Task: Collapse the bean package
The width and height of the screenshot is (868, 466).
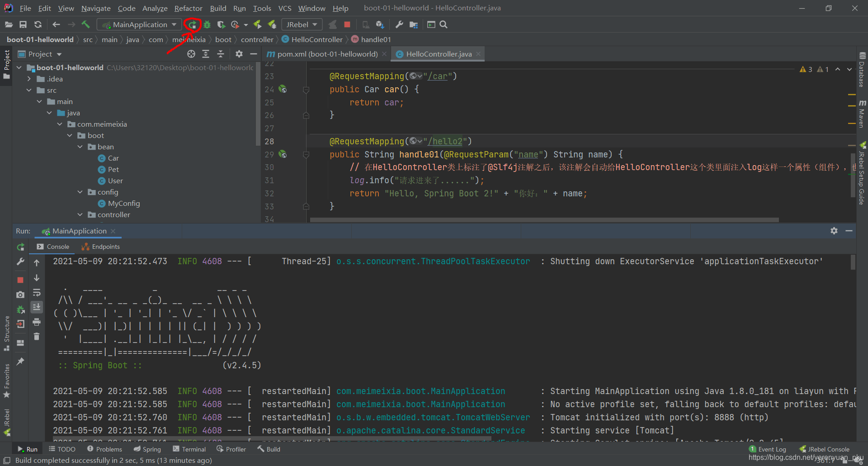Action: pos(80,147)
